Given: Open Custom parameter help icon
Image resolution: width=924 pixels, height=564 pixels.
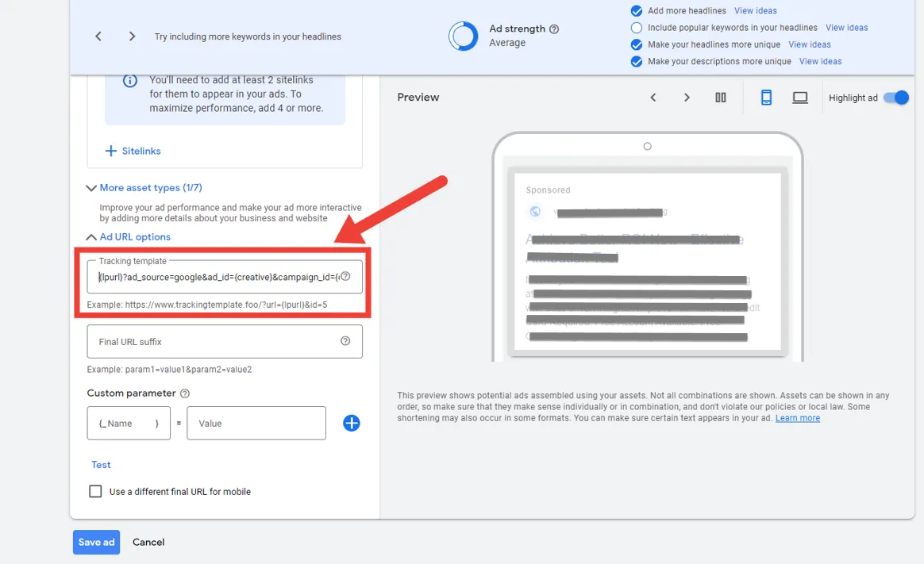Looking at the screenshot, I should tap(184, 393).
